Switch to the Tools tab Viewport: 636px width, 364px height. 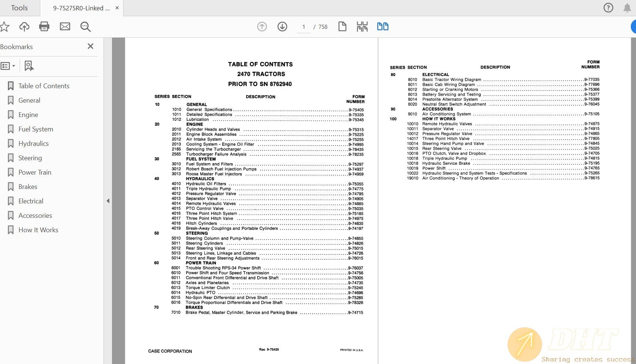[x=19, y=7]
